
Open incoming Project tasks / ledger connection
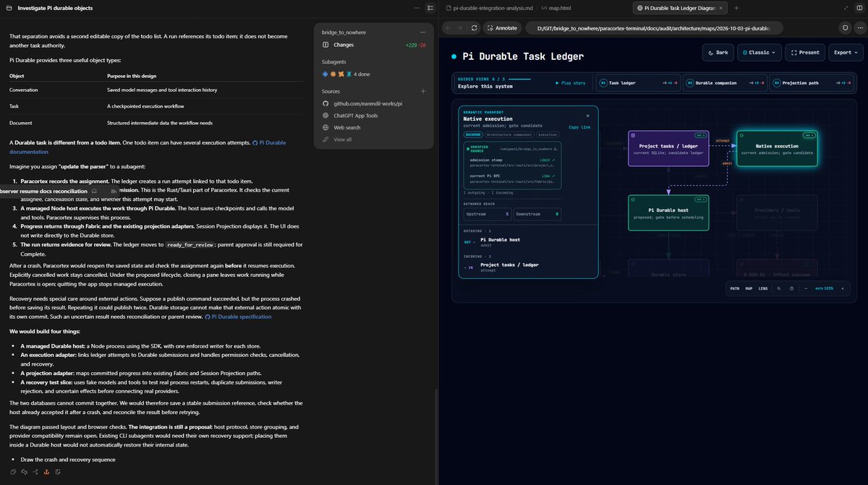(x=528, y=267)
